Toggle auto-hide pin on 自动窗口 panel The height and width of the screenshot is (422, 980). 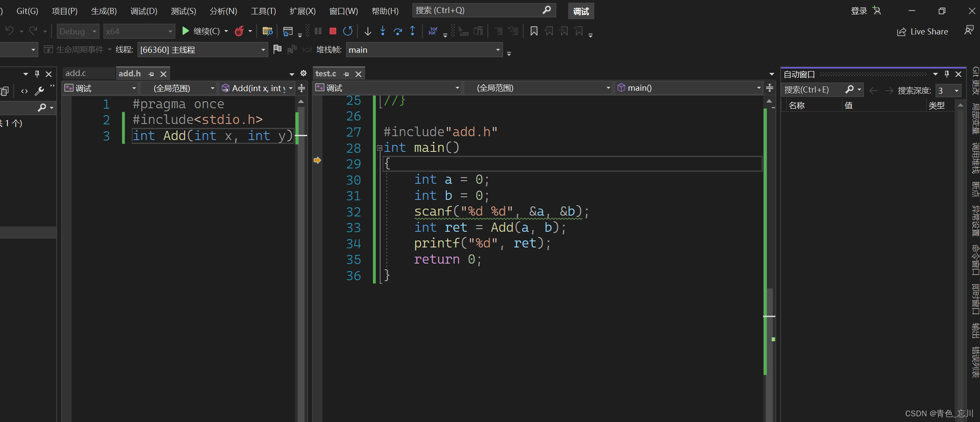[x=947, y=74]
